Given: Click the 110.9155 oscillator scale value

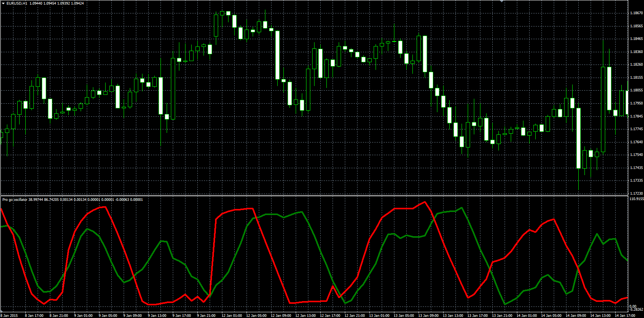Looking at the screenshot, I should [x=637, y=199].
